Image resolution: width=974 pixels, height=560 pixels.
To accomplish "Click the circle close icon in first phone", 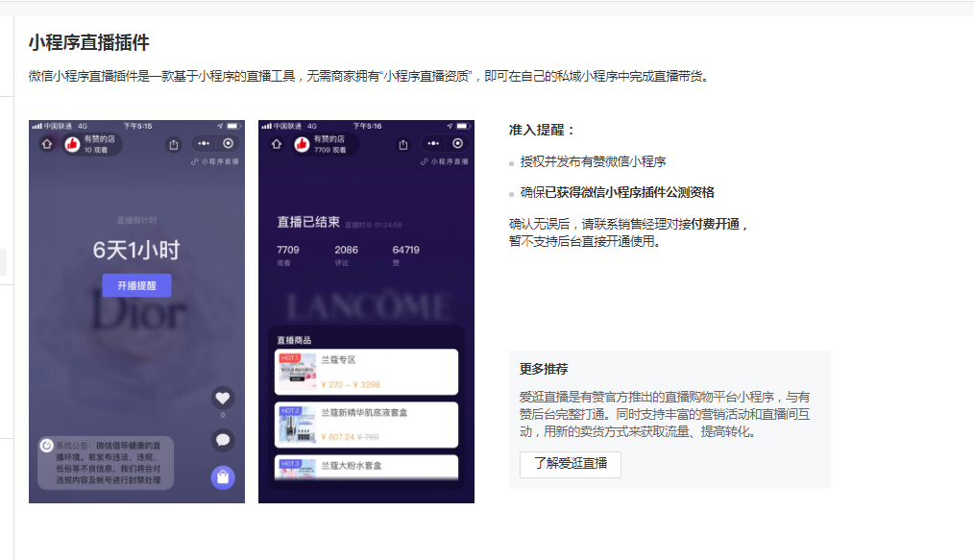I will 228,143.
